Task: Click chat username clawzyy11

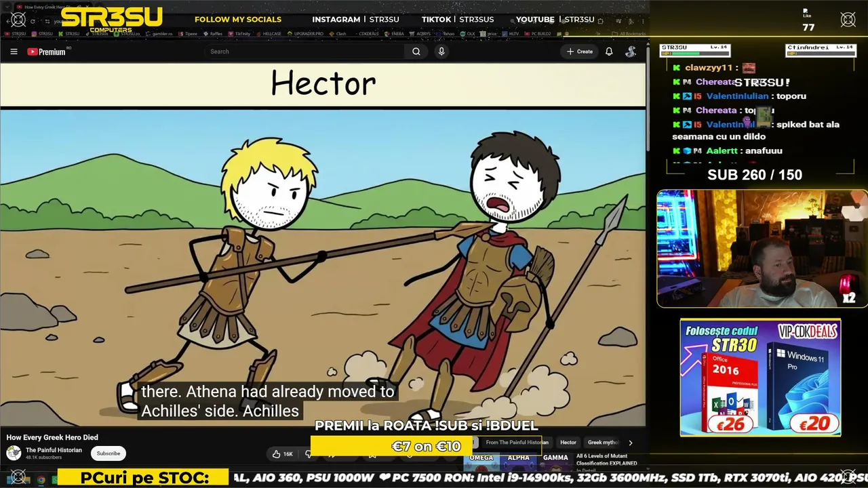Action: coord(709,68)
